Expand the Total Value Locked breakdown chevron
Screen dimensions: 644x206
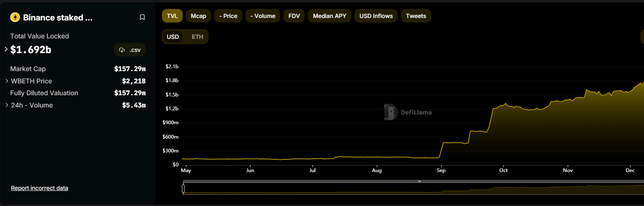click(x=6, y=49)
